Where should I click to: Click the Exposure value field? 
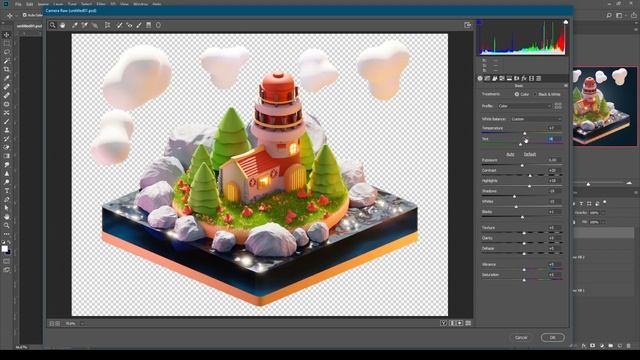coord(555,160)
